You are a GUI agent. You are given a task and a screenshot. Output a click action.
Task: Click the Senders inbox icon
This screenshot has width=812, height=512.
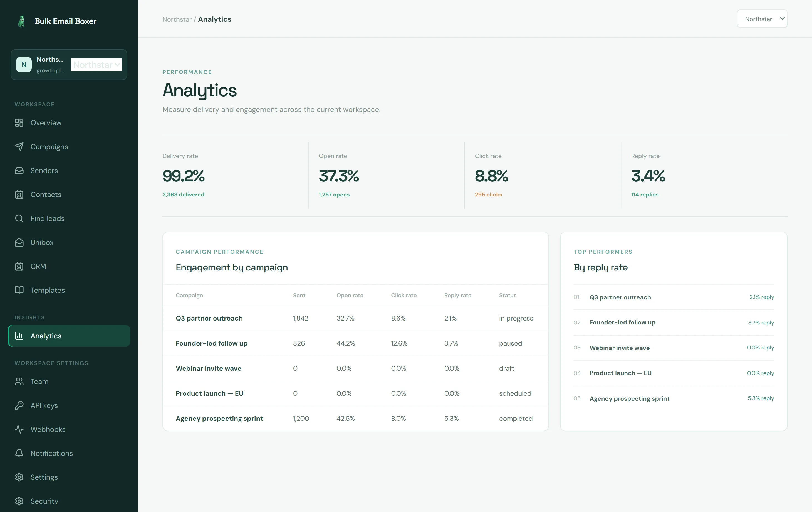19,171
